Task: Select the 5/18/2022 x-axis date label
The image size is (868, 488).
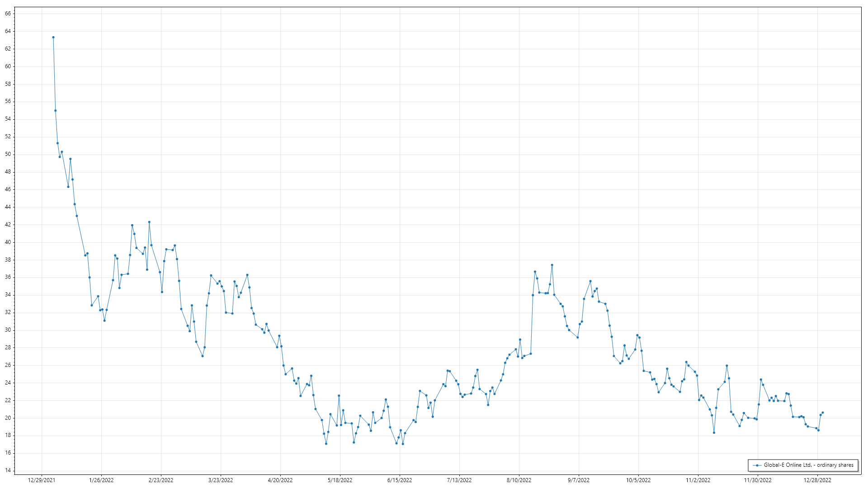Action: click(x=340, y=480)
